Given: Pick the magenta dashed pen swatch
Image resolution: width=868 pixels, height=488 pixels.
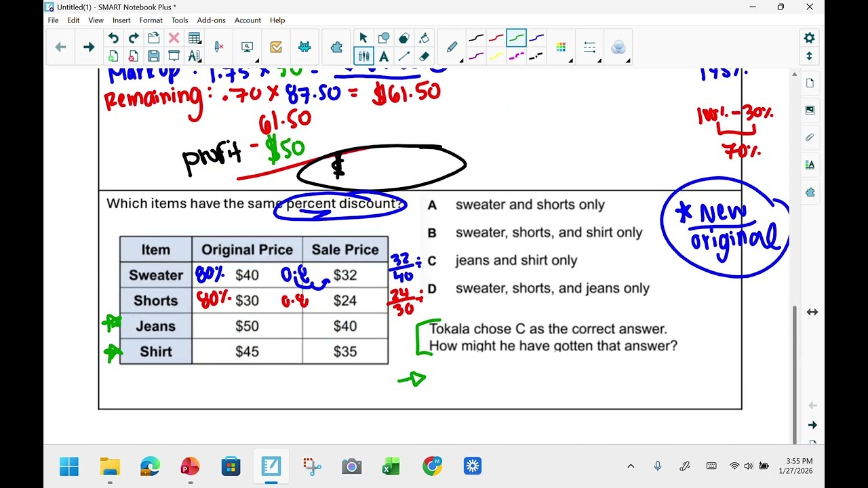Looking at the screenshot, I should pyautogui.click(x=516, y=56).
